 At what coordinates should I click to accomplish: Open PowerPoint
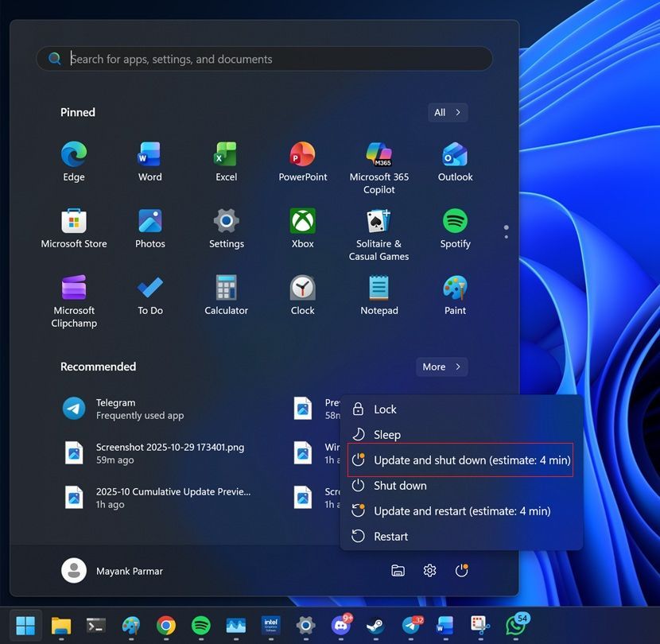(302, 153)
